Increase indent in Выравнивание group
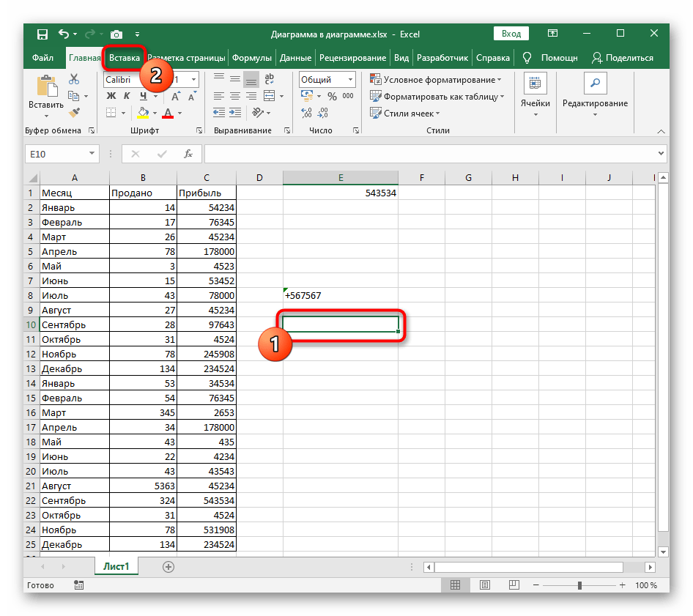Viewport: 693px width, 616px height. [x=235, y=113]
